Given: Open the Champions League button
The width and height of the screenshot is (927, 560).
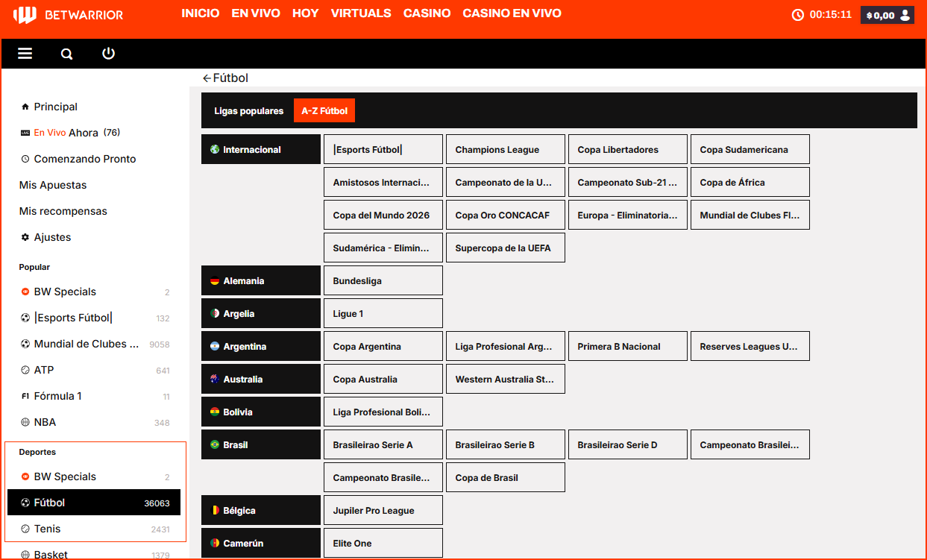Looking at the screenshot, I should [506, 149].
